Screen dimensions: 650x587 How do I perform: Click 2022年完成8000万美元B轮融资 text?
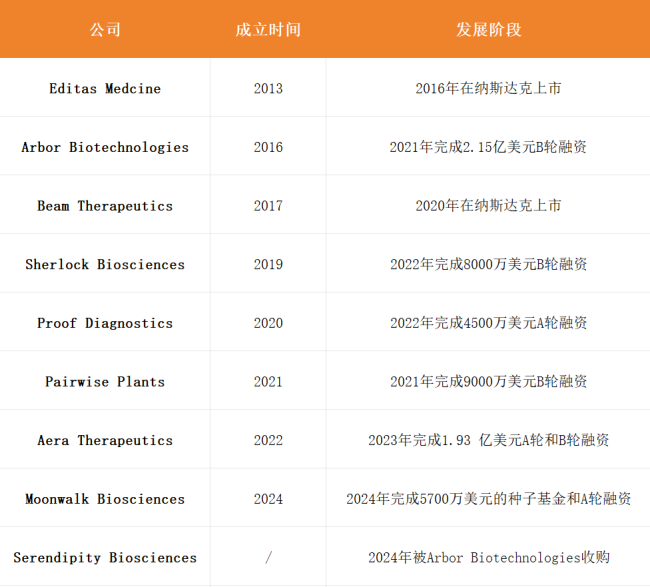pyautogui.click(x=488, y=264)
